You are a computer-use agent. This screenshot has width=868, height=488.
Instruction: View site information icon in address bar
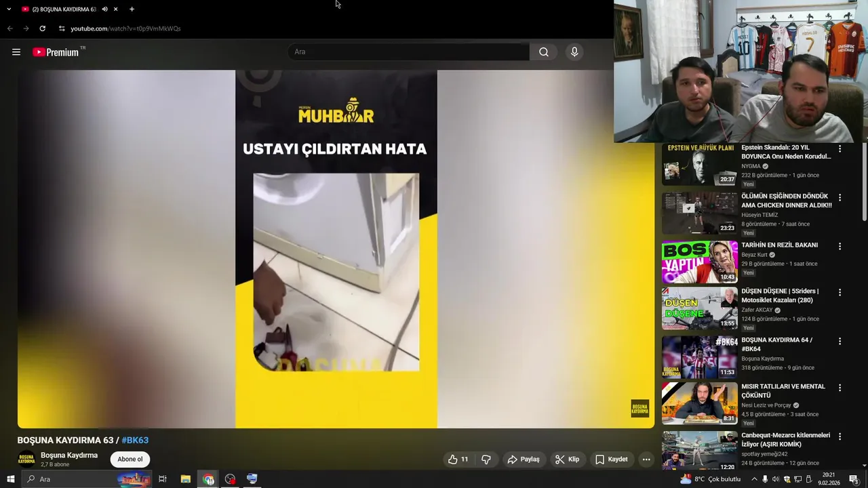point(62,28)
